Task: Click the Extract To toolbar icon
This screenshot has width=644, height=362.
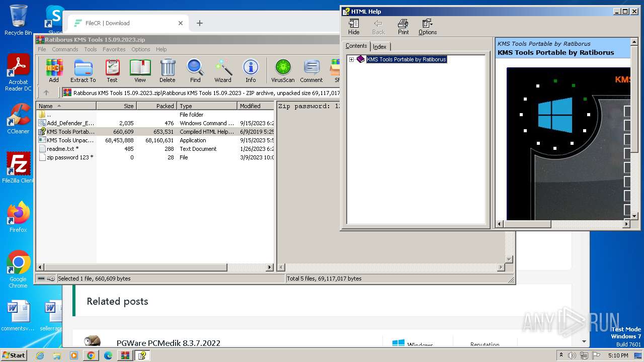Action: [x=83, y=70]
